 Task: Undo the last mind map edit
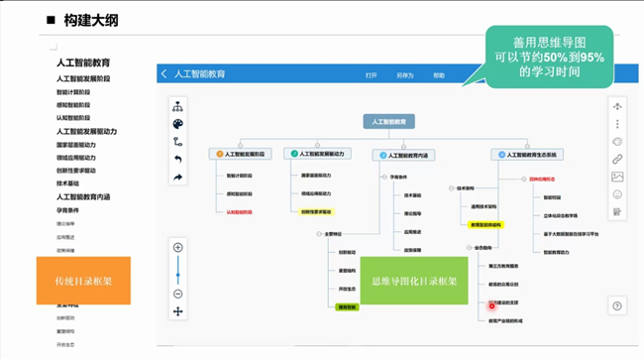click(177, 159)
